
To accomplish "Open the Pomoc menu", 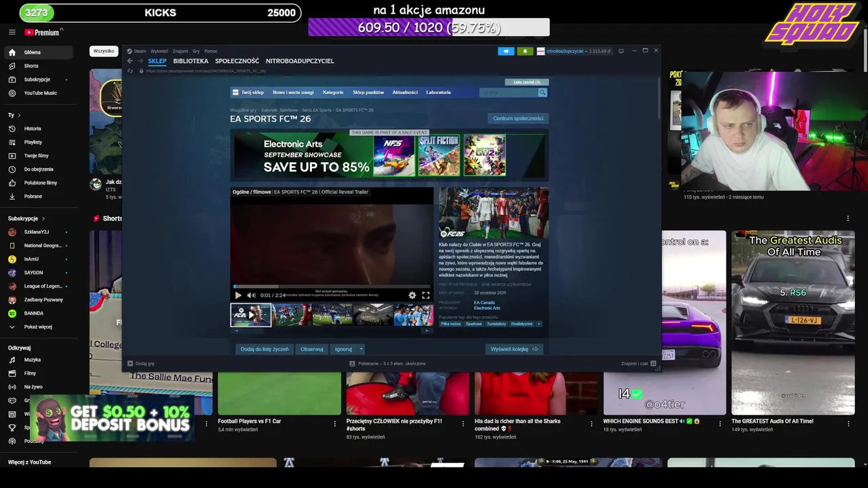I will point(211,51).
